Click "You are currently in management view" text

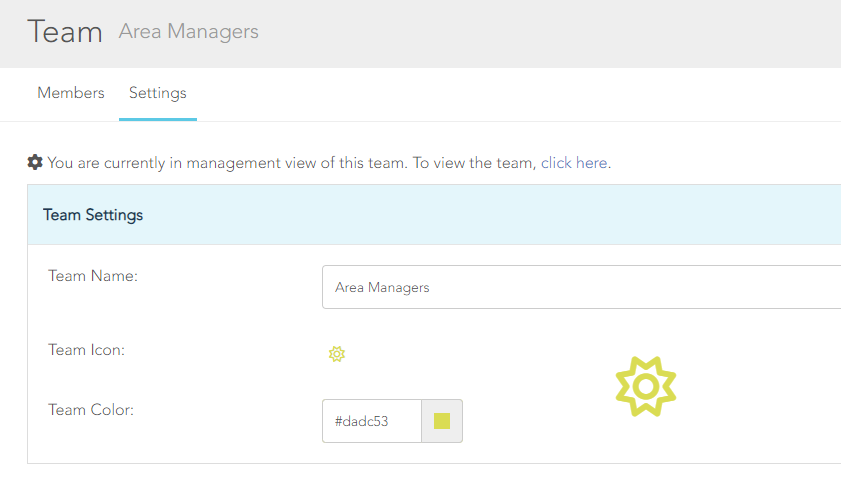181,163
